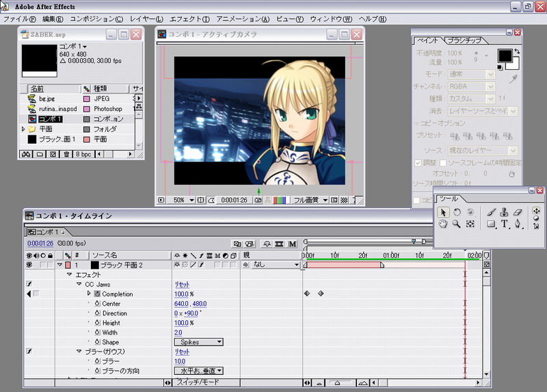Check ソースフレームの時間固定 checkbox
Viewport: 547px width, 392px height.
click(443, 163)
